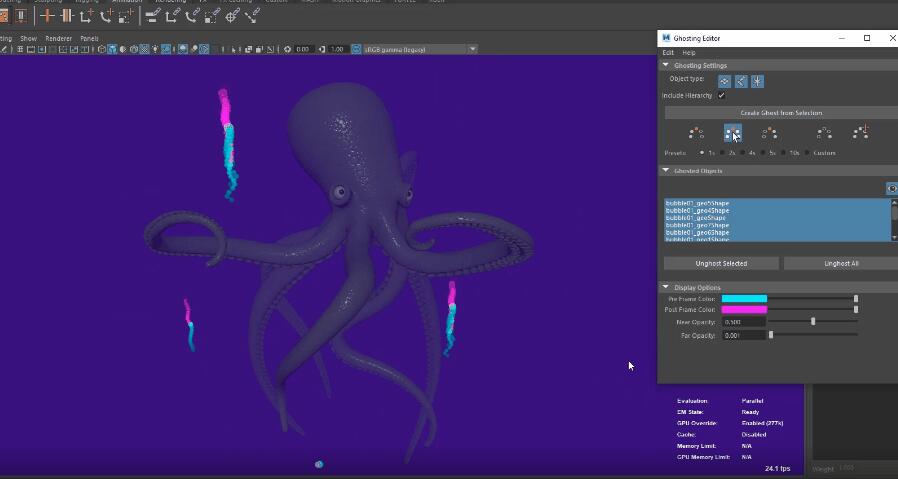
Task: Click the translate axes constraint icon with chain link
Action: coord(172,16)
